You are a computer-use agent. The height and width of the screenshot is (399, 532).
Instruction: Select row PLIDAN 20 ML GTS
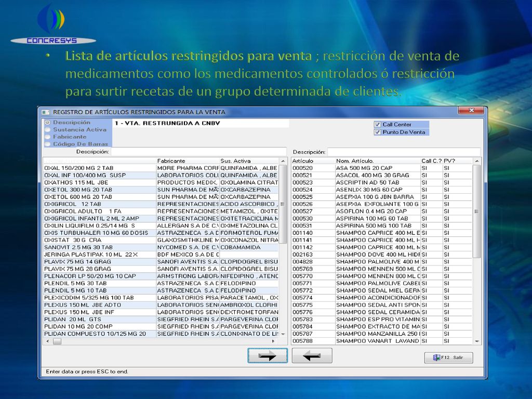[x=161, y=320]
